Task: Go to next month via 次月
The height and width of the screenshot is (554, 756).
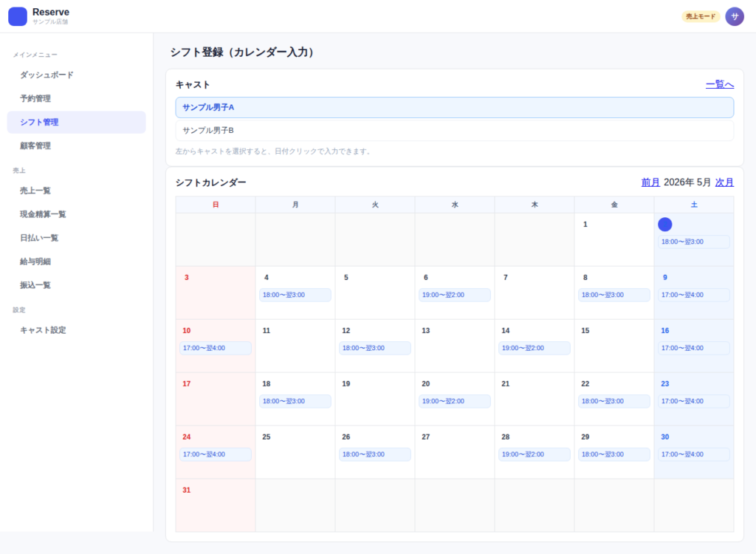Action: tap(724, 182)
